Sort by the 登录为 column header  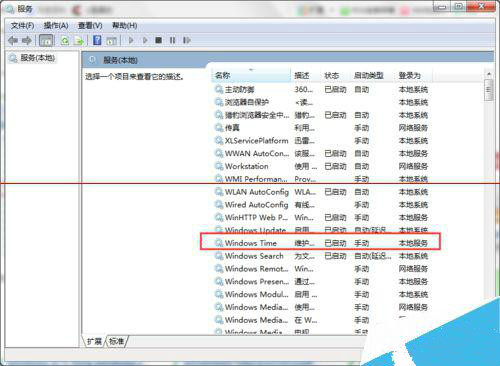pos(413,75)
